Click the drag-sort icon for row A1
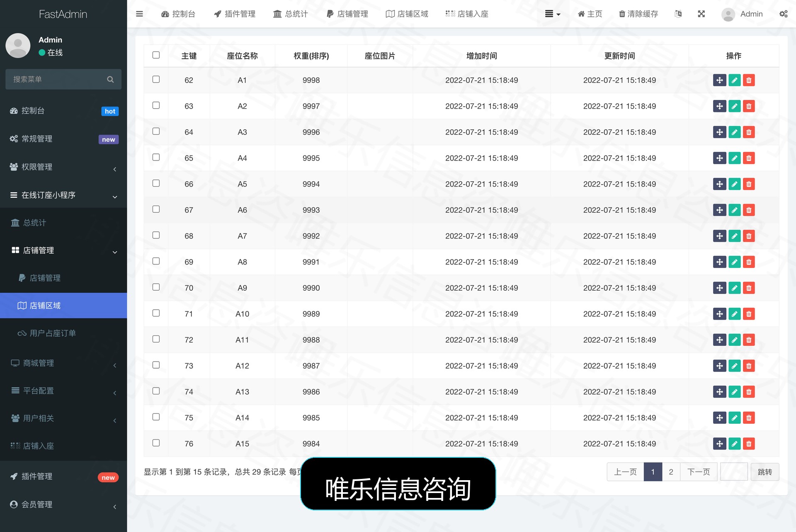Screen dimensions: 796x532 pos(719,80)
